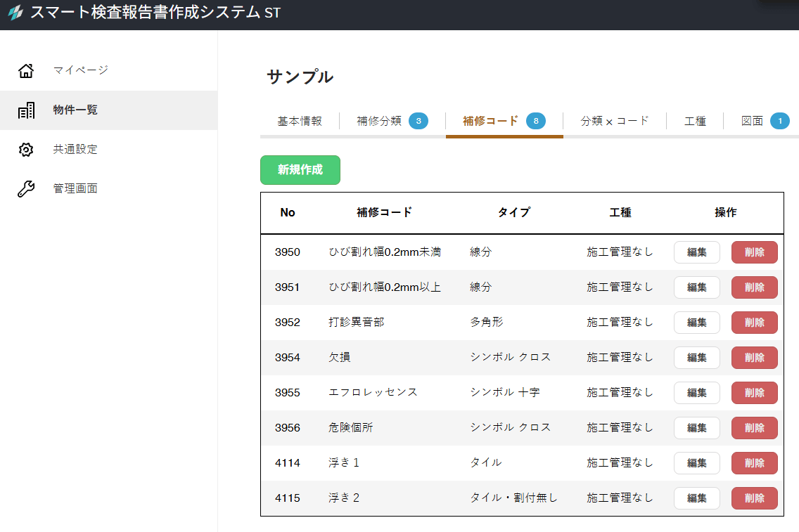Screen dimensions: 799x532
Task: Go to 共通設定 in the sidebar
Action: tap(75, 150)
